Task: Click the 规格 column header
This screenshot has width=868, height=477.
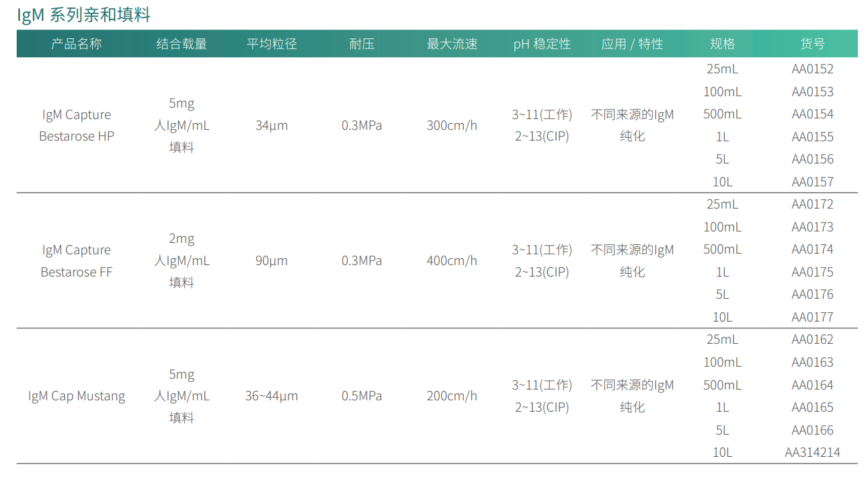Action: [722, 44]
